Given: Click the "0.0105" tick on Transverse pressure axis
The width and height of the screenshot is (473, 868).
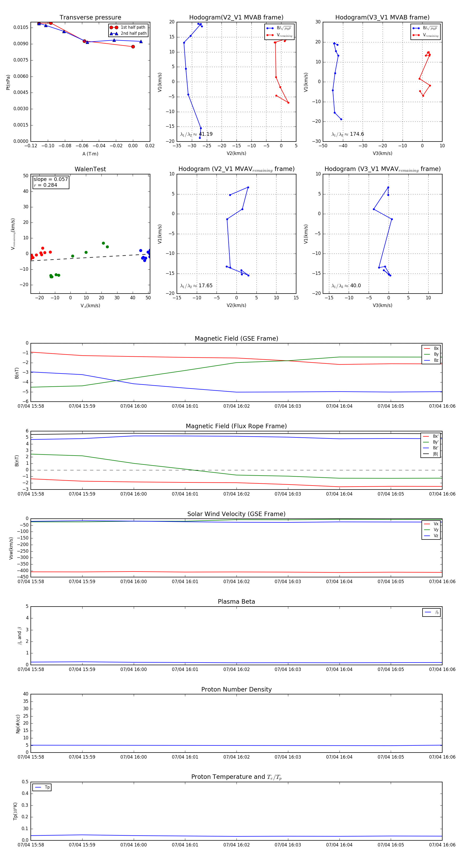Looking at the screenshot, I should pyautogui.click(x=21, y=27).
